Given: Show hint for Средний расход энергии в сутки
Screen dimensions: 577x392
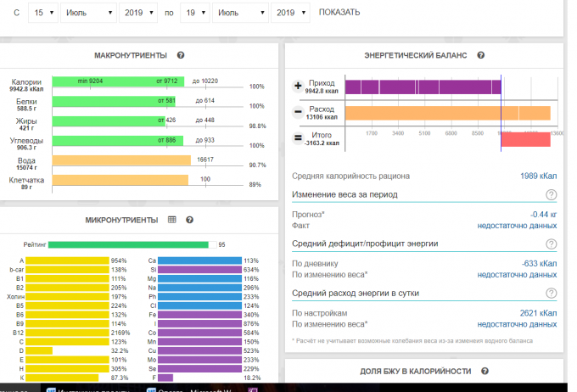Looking at the screenshot, I should pyautogui.click(x=552, y=293).
